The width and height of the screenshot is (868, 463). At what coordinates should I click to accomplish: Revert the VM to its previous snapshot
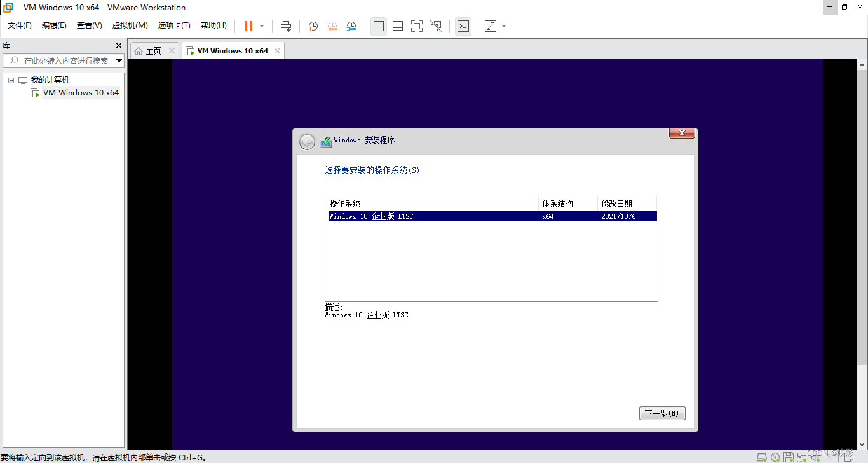[332, 26]
